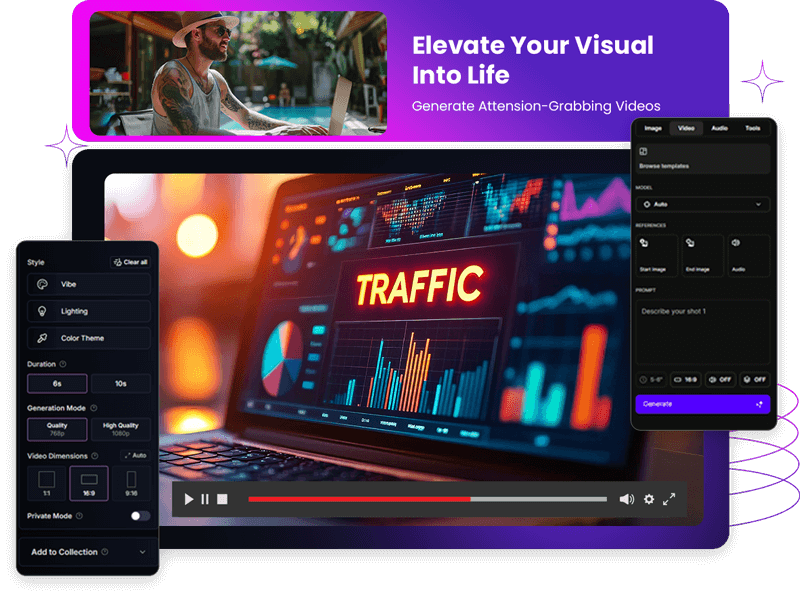Image resolution: width=800 pixels, height=596 pixels.
Task: Switch to the Image tab
Action: (653, 128)
